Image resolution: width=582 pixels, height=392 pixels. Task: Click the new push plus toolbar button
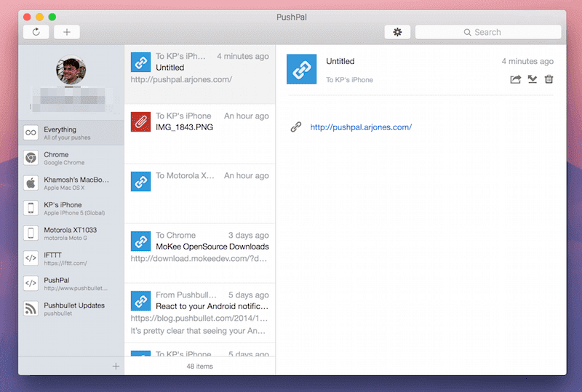point(67,32)
